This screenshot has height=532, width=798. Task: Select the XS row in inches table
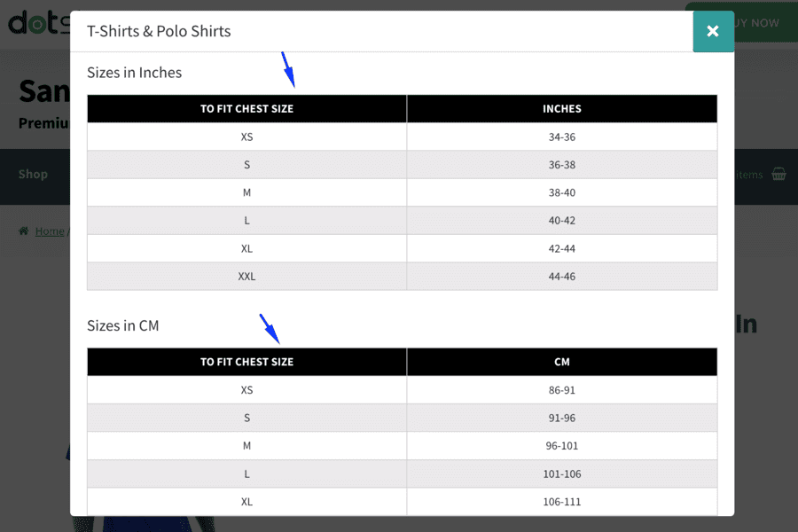pyautogui.click(x=402, y=137)
